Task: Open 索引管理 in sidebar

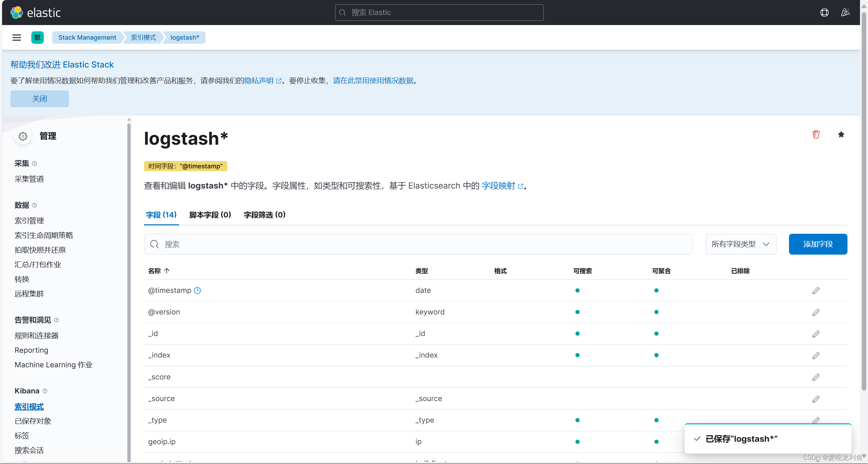Action: (29, 221)
